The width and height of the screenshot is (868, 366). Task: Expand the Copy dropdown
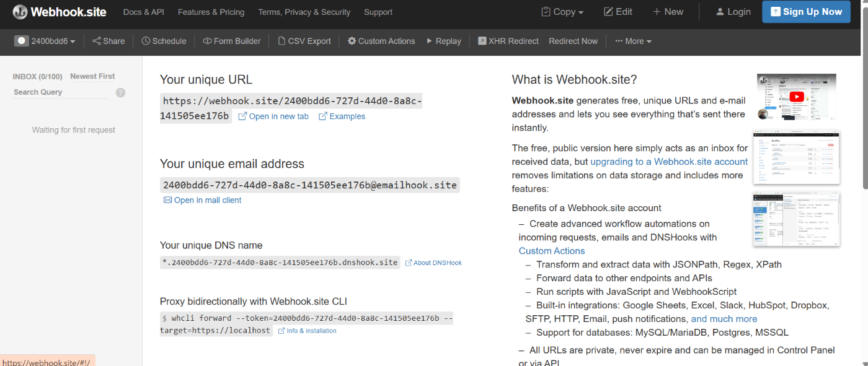(x=562, y=12)
